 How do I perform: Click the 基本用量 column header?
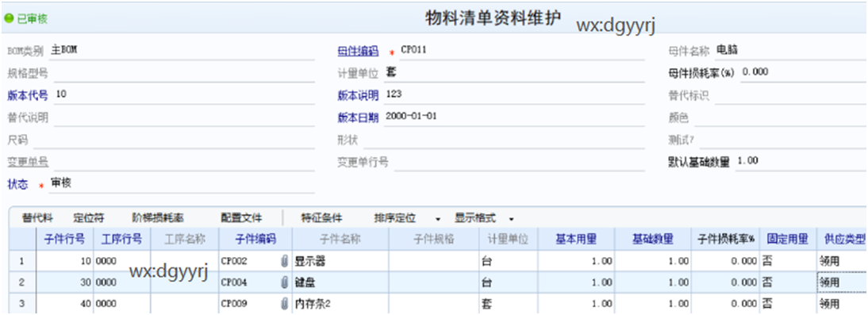click(576, 239)
